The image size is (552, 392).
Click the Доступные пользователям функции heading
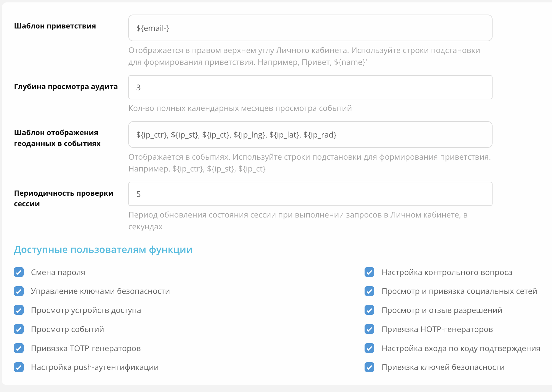(x=103, y=250)
